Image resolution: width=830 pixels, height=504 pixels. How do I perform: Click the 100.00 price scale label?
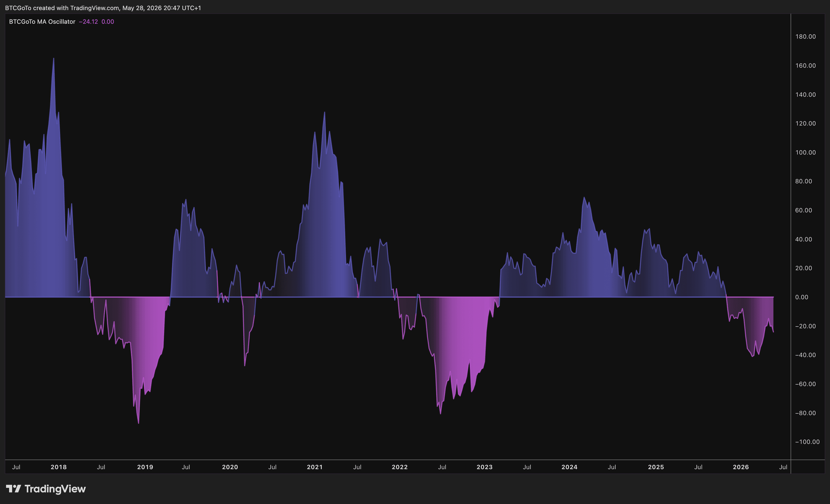pyautogui.click(x=806, y=152)
